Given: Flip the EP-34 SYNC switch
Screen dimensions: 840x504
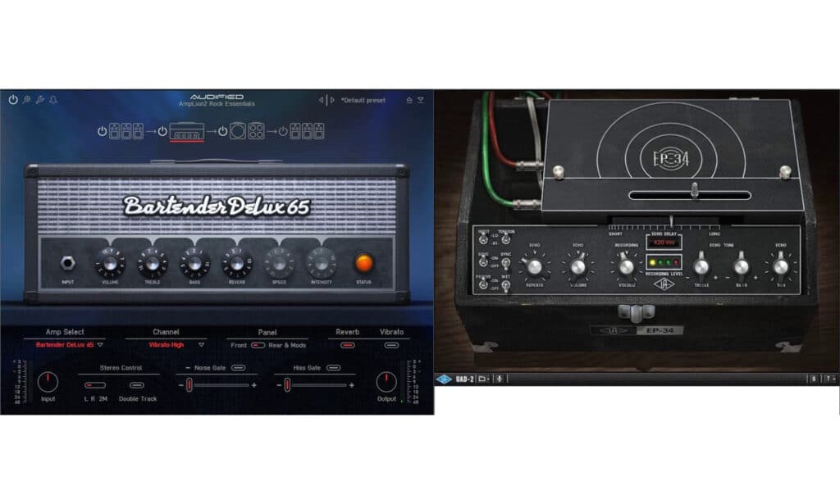Looking at the screenshot, I should 505,262.
